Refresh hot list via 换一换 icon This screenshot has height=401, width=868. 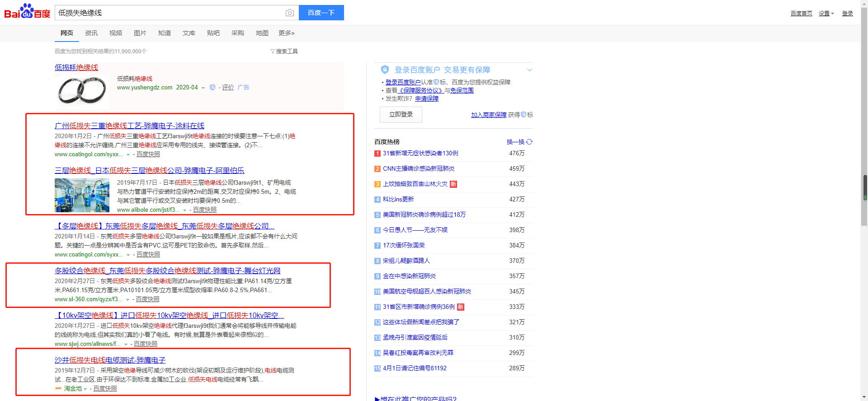pyautogui.click(x=529, y=142)
